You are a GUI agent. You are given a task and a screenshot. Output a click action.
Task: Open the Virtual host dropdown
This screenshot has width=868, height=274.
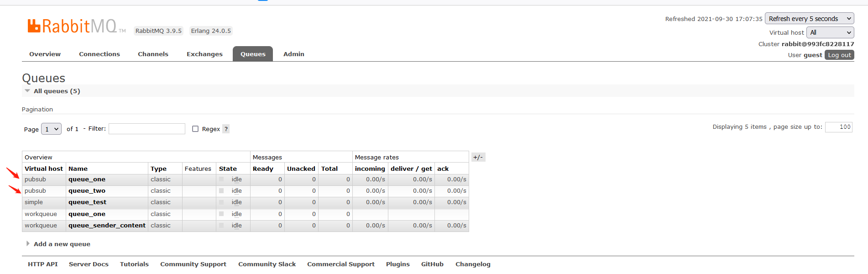pos(830,32)
